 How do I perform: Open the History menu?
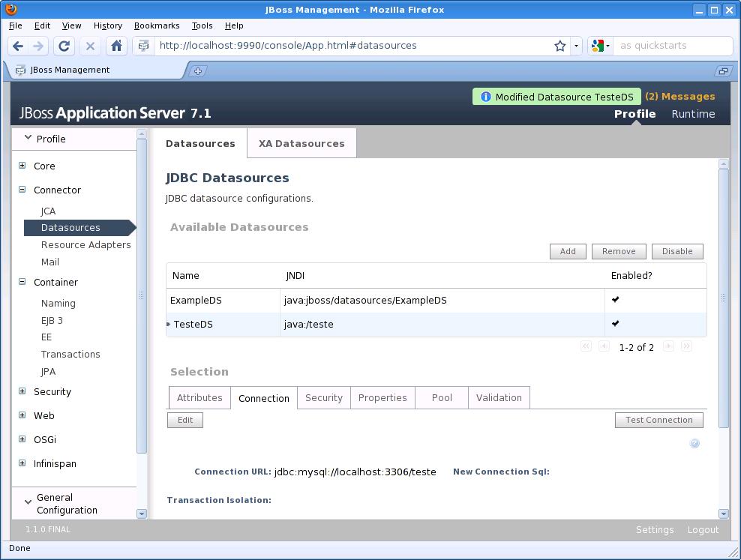(108, 25)
